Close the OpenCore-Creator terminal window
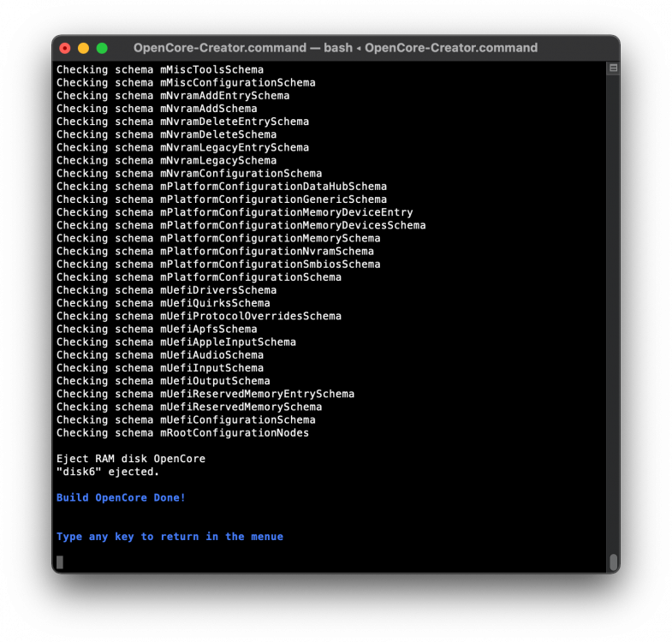The image size is (672, 642). [x=65, y=48]
